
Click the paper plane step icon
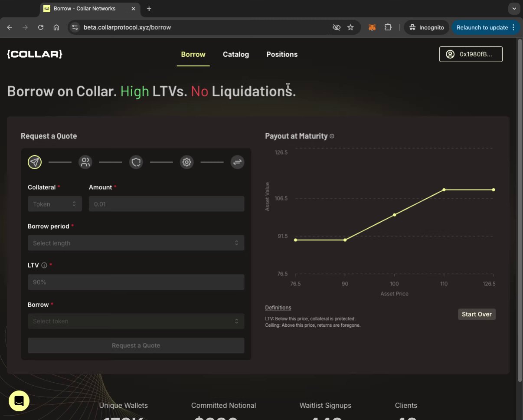(x=35, y=162)
